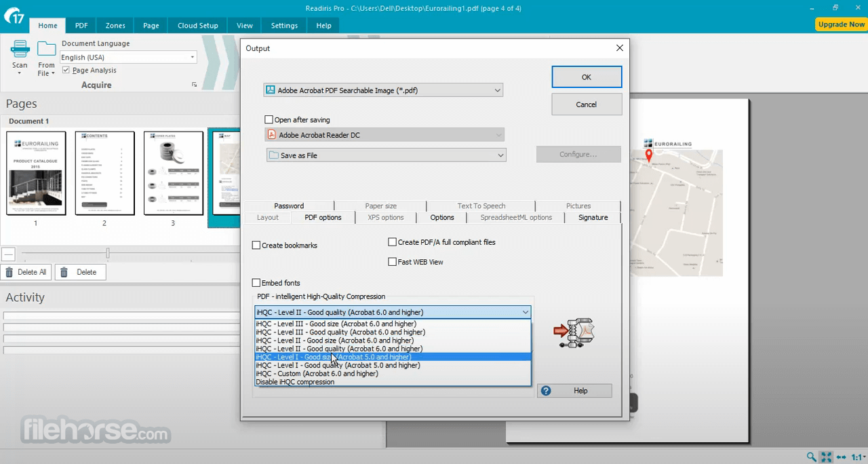The height and width of the screenshot is (464, 868).
Task: Tick the Fast WEB View checkbox
Action: (392, 261)
